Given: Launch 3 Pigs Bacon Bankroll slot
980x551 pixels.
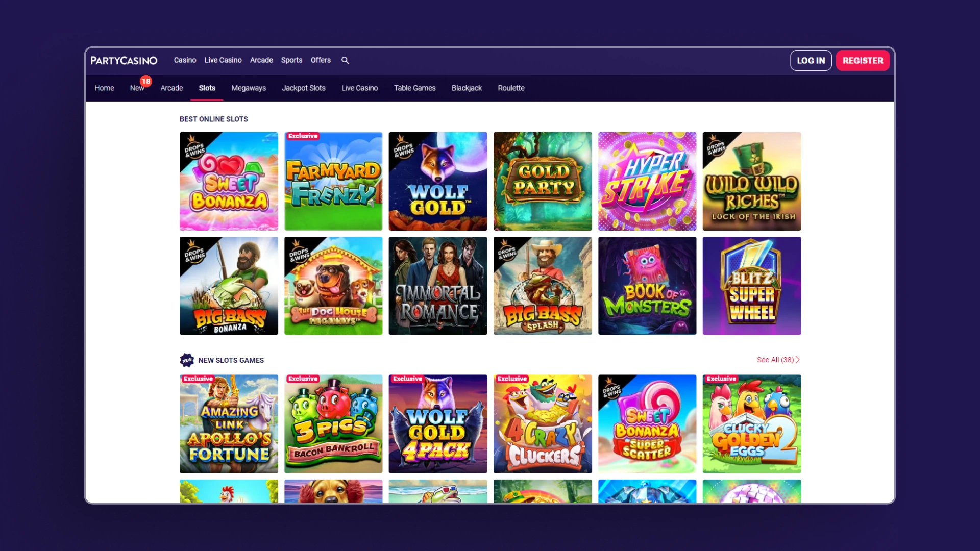Looking at the screenshot, I should click(x=333, y=424).
